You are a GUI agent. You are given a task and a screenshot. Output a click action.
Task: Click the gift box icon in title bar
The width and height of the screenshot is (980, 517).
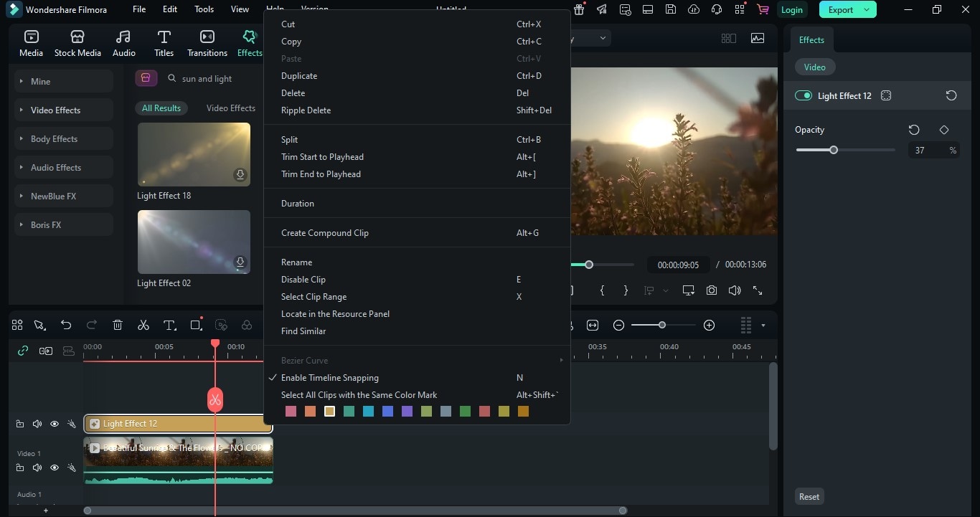pyautogui.click(x=580, y=9)
